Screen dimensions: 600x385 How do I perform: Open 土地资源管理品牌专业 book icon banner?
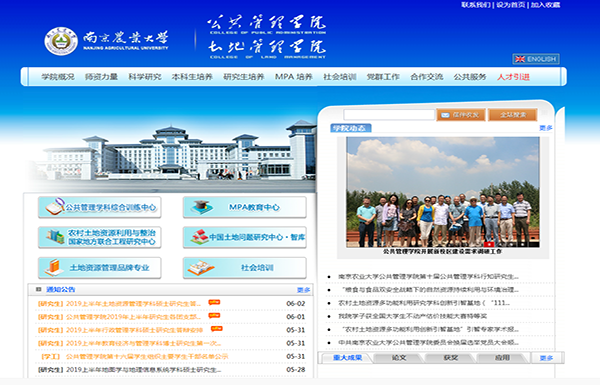[x=99, y=268]
